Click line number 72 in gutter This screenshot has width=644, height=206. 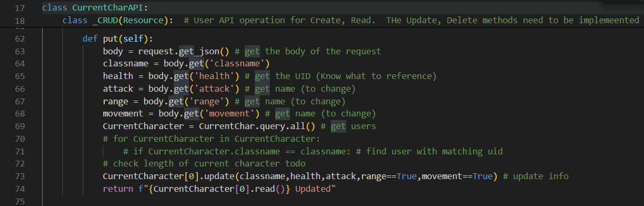pos(20,164)
